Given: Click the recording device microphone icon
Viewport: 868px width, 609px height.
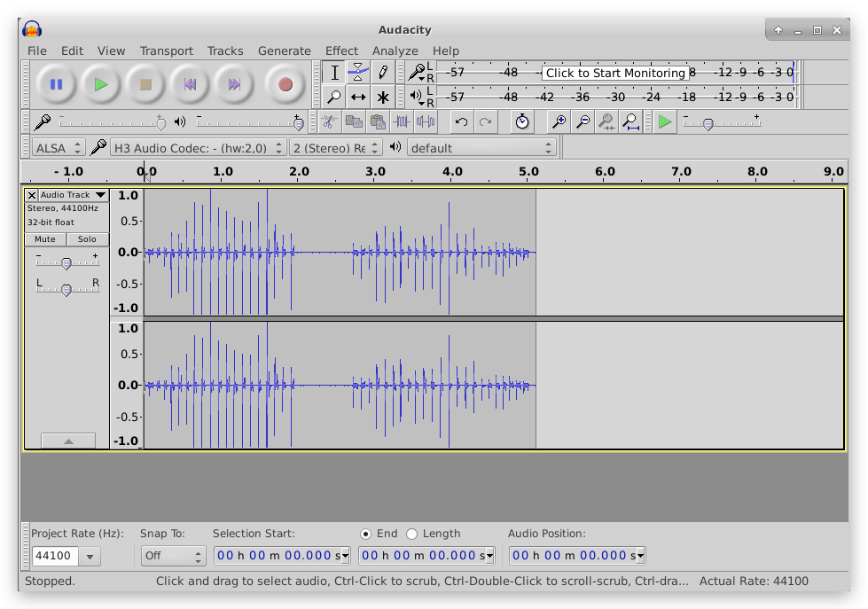Looking at the screenshot, I should [x=98, y=147].
